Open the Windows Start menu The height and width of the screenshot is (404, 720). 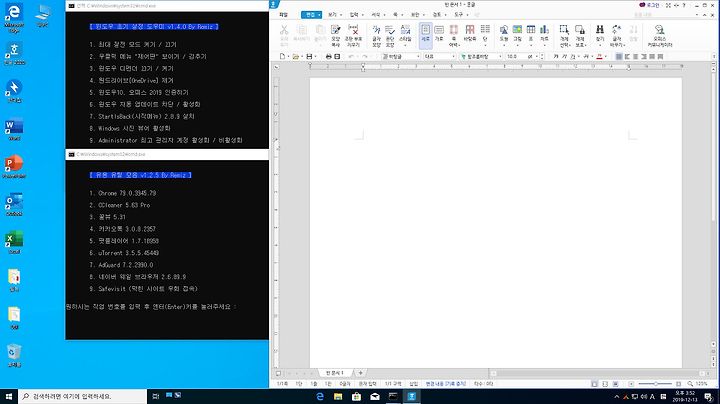pos(9,396)
